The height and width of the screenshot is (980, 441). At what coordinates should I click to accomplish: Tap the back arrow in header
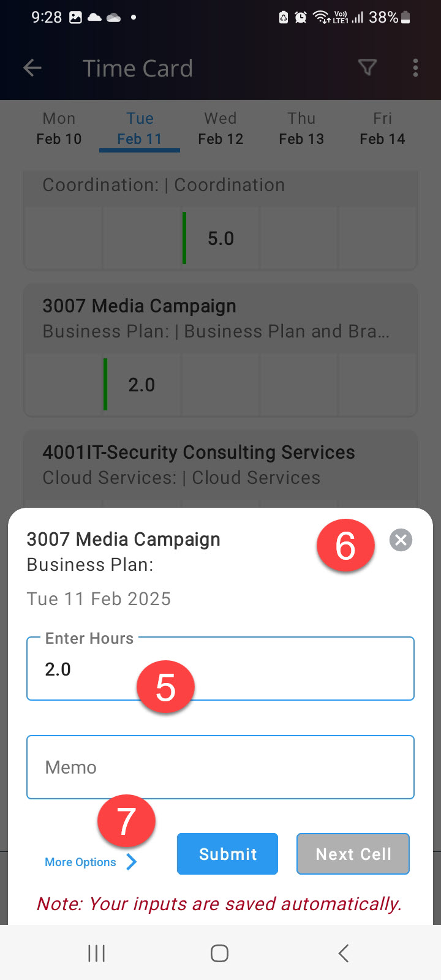click(x=32, y=68)
